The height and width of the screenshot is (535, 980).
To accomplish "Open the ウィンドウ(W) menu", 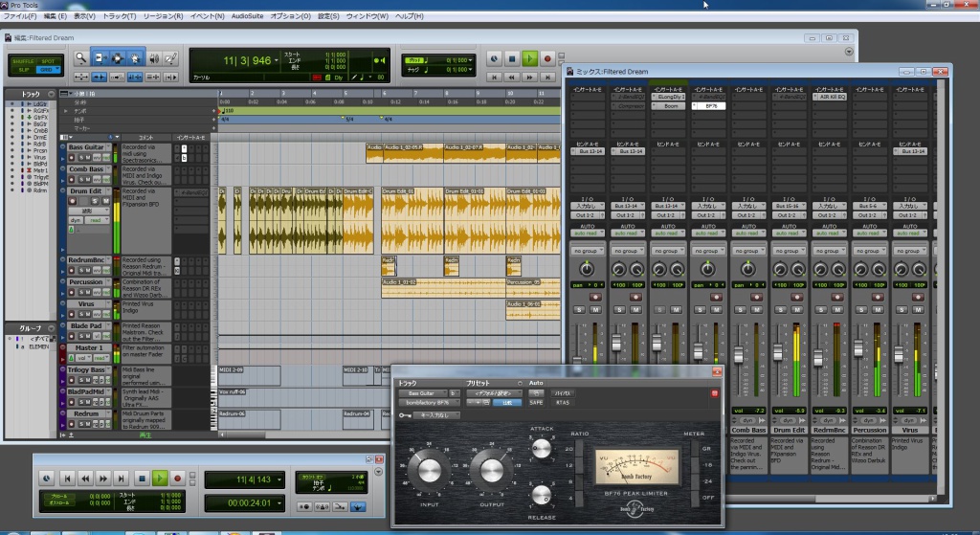I will coord(367,16).
